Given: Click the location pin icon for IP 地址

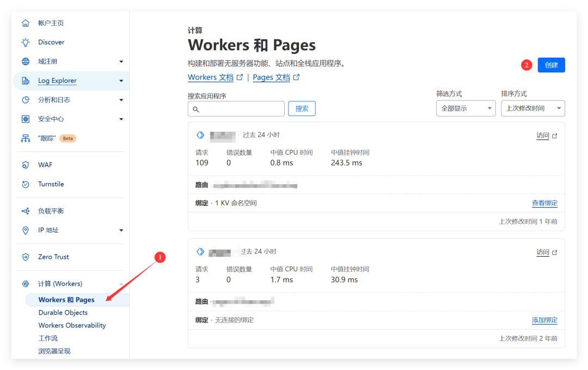Looking at the screenshot, I should pyautogui.click(x=26, y=231).
